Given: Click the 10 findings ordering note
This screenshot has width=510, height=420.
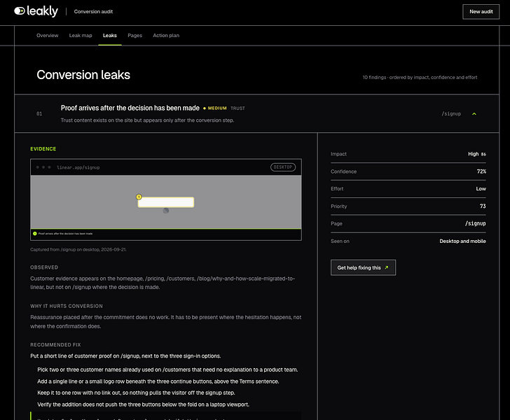Looking at the screenshot, I should (x=420, y=78).
